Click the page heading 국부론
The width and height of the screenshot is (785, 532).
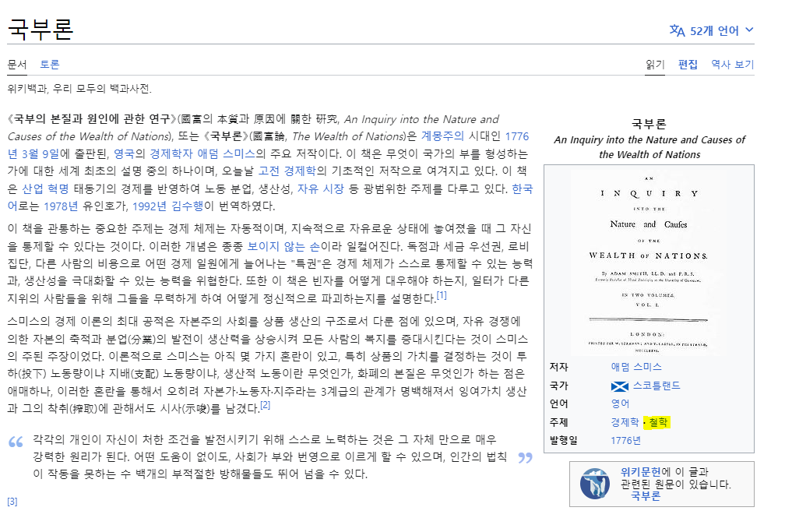pyautogui.click(x=40, y=29)
